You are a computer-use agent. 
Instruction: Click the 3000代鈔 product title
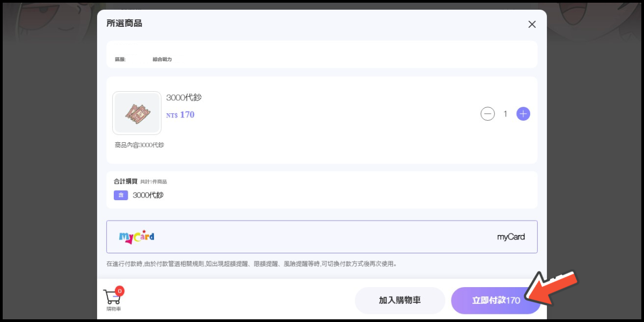point(184,98)
